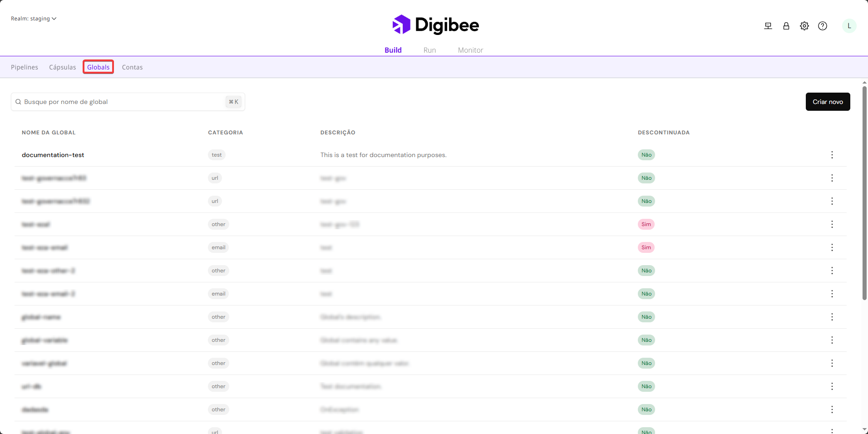Focus the global name search field
Screen dimensions: 868x434
click(x=123, y=102)
